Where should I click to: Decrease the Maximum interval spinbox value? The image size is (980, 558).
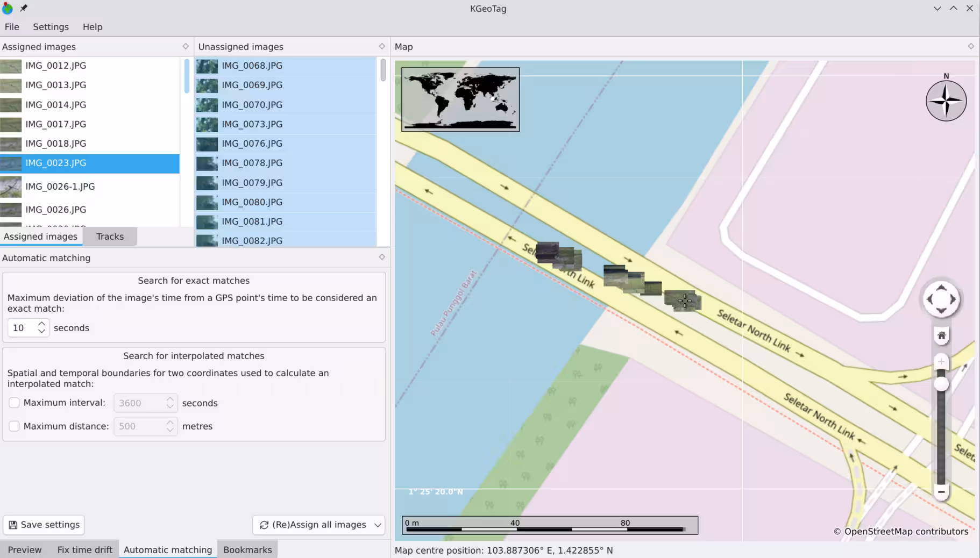pyautogui.click(x=170, y=406)
